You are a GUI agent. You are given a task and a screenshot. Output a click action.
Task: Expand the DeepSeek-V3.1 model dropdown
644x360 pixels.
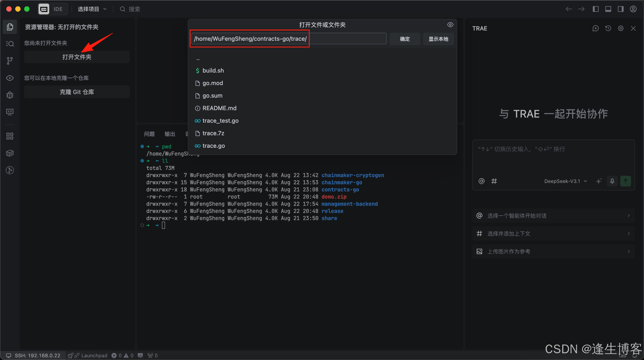click(x=566, y=181)
